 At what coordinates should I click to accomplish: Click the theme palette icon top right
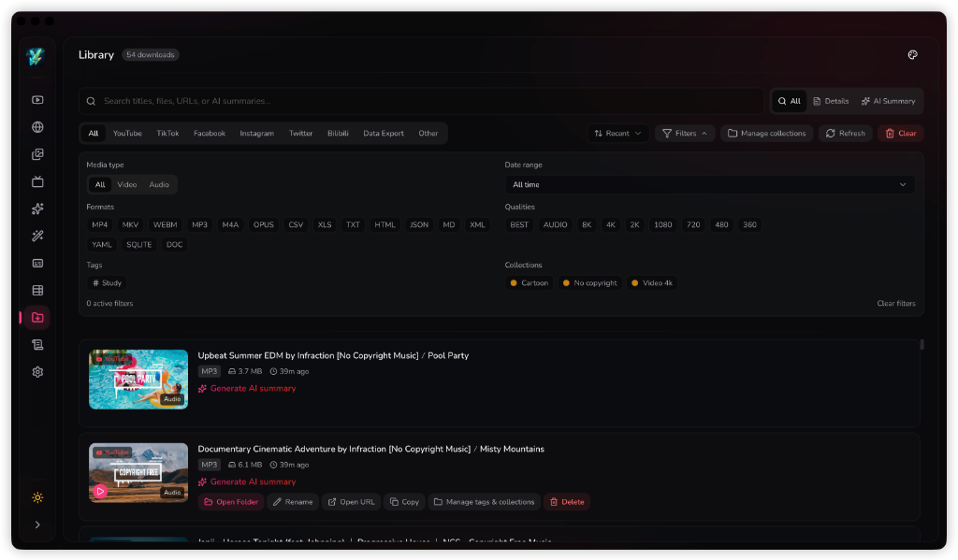pos(912,55)
